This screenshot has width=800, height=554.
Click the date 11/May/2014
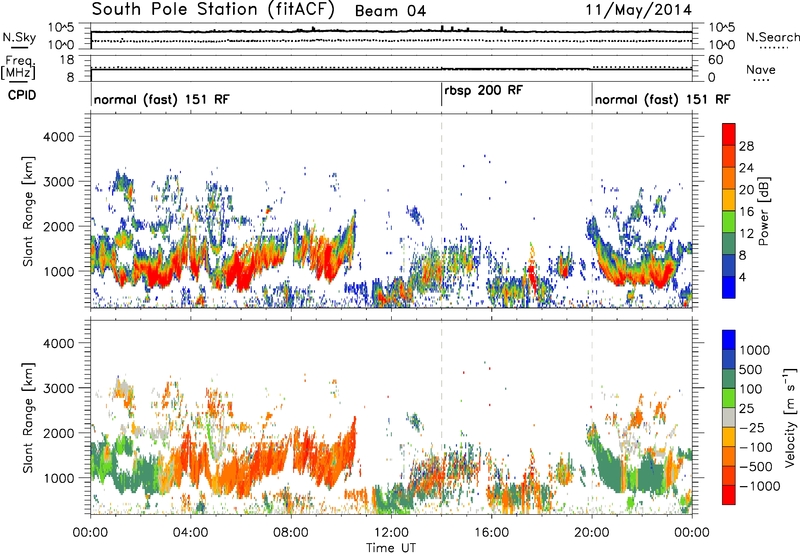[639, 10]
